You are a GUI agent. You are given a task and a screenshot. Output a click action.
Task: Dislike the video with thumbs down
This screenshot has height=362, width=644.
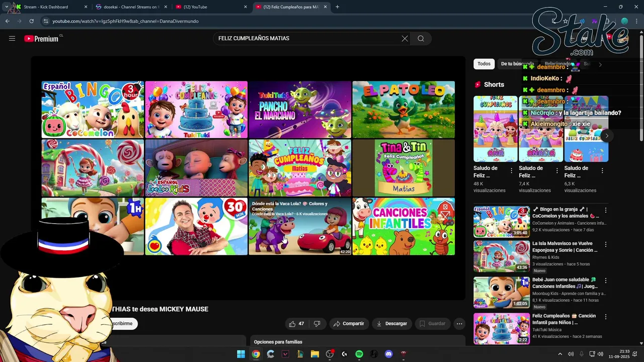point(317,324)
